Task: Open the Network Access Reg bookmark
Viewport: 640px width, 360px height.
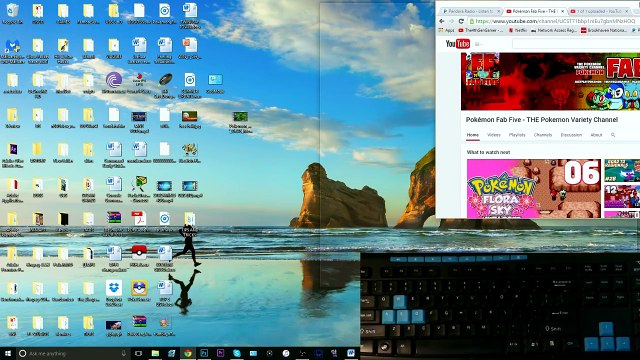Action: [x=554, y=30]
